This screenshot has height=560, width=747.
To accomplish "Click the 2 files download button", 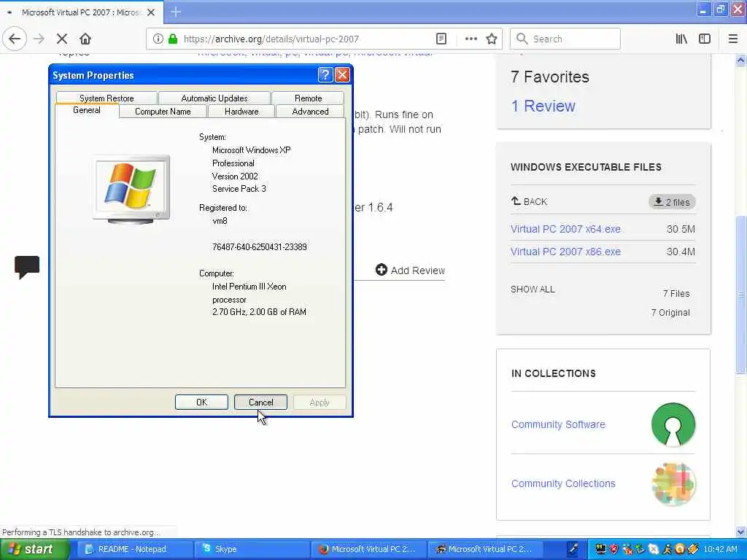I will [x=672, y=202].
